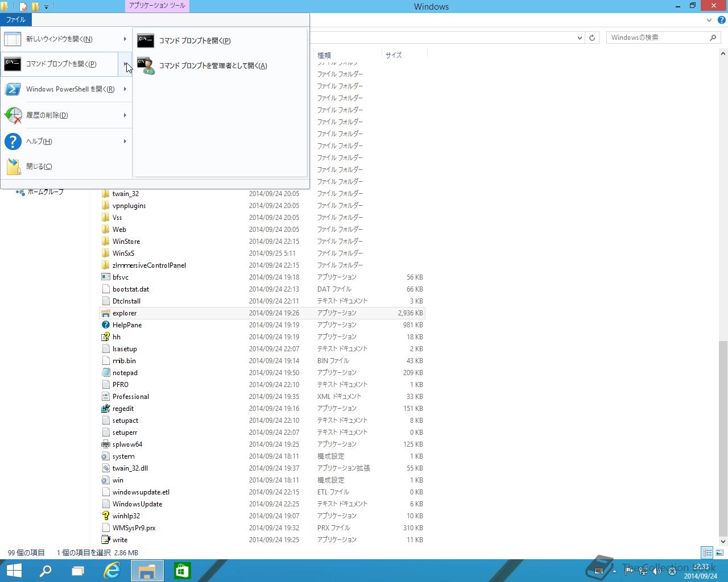728x582 pixels.
Task: Click the blue help question icon in menu
Action: (13, 142)
